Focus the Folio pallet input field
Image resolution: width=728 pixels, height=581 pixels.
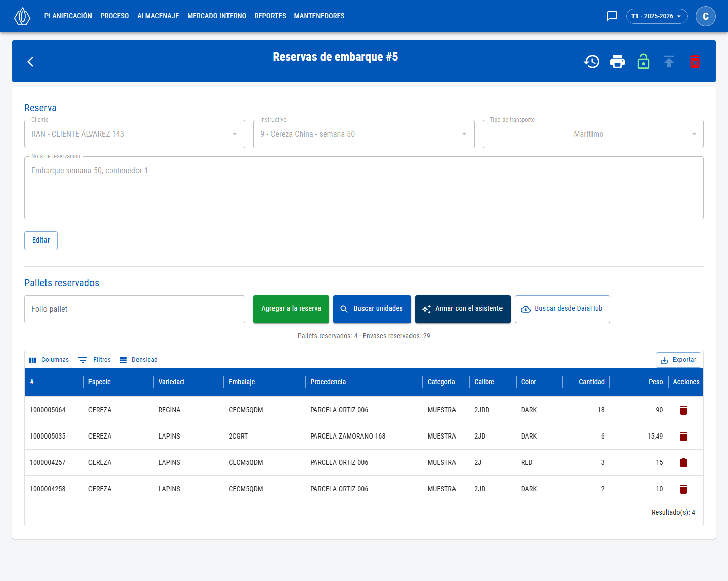[134, 309]
